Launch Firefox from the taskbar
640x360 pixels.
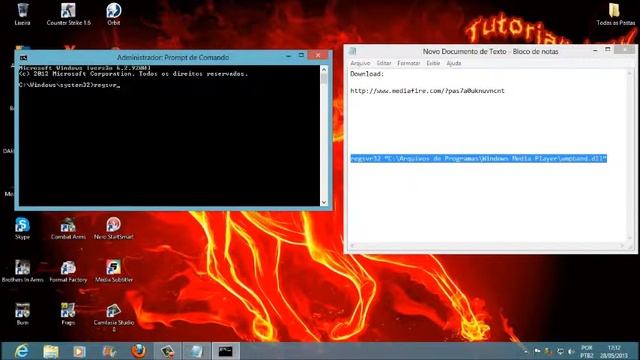point(138,351)
